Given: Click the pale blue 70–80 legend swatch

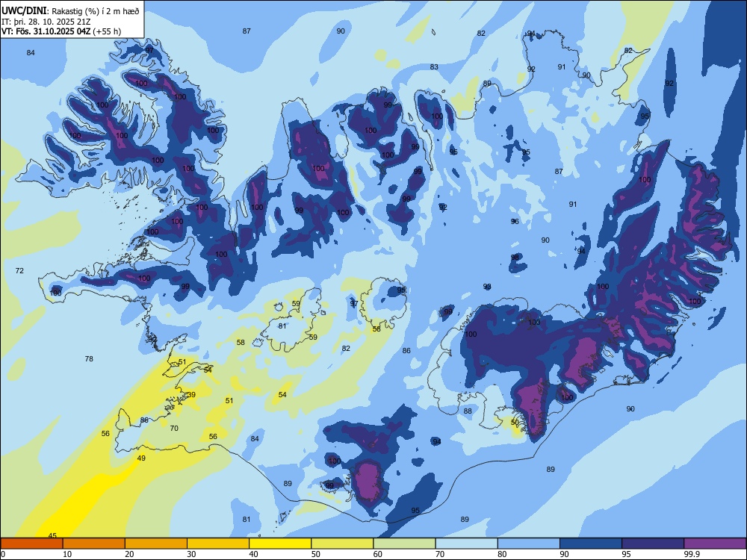Looking at the screenshot, I should pos(466,544).
